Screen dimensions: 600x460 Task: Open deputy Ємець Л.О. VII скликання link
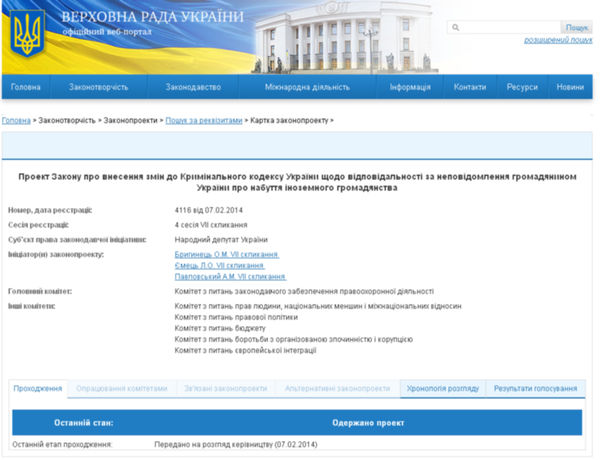coord(220,266)
